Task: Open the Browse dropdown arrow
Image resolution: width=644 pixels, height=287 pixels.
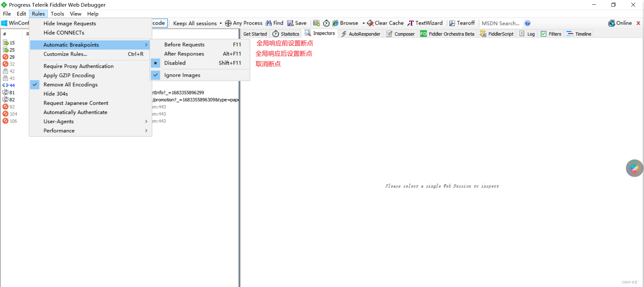Action: 364,23
